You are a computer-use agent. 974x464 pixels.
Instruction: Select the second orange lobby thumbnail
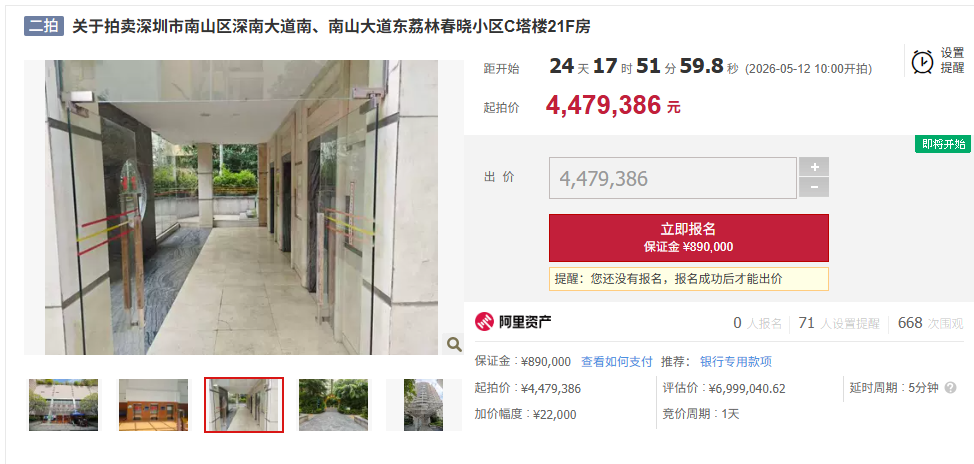point(153,405)
